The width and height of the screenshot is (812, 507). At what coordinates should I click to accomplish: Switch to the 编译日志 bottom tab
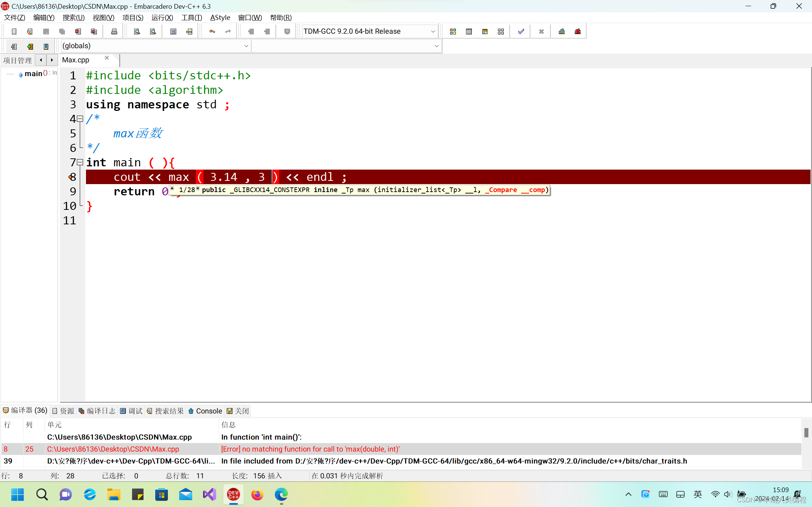pos(97,411)
